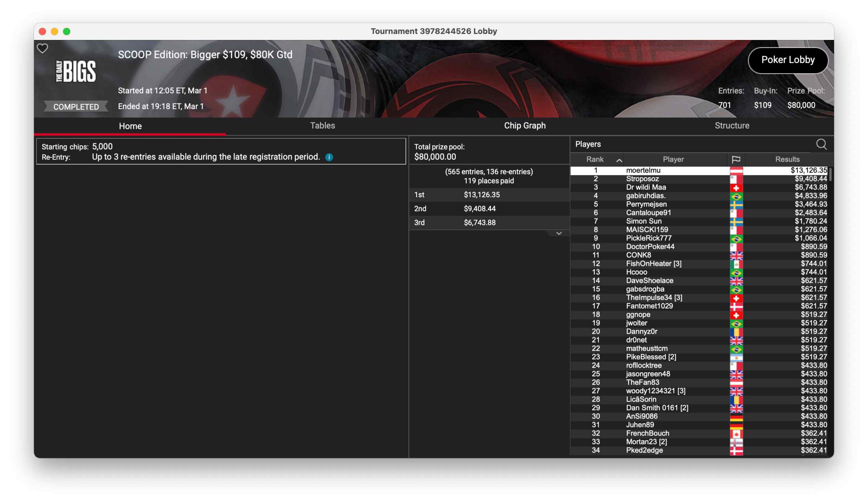Select player row Stroposoz
868x503 pixels.
click(x=643, y=179)
